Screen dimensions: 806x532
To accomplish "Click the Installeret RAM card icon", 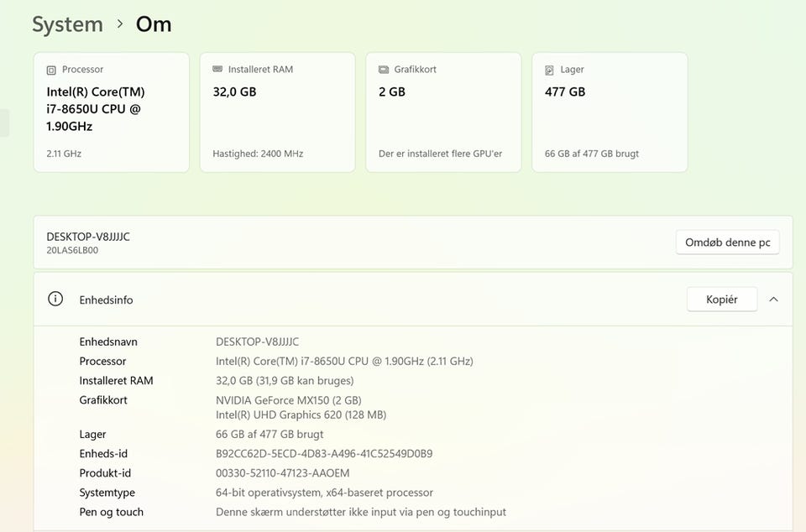I will click(217, 70).
